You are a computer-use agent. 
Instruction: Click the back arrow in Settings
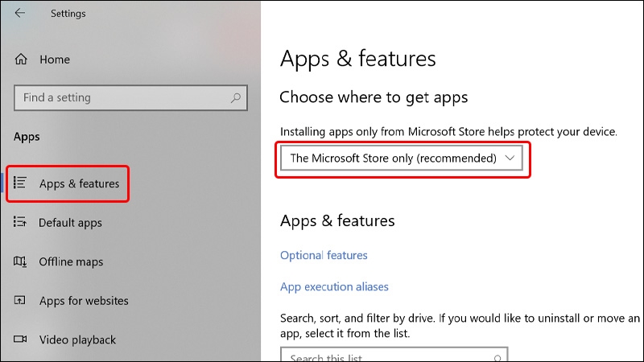click(x=20, y=14)
